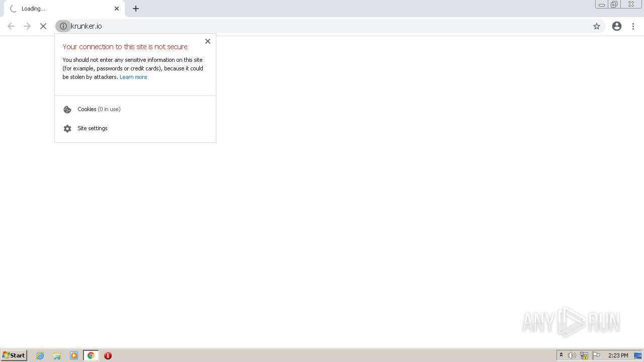Stop loading the krunker.io page

pyautogui.click(x=43, y=26)
